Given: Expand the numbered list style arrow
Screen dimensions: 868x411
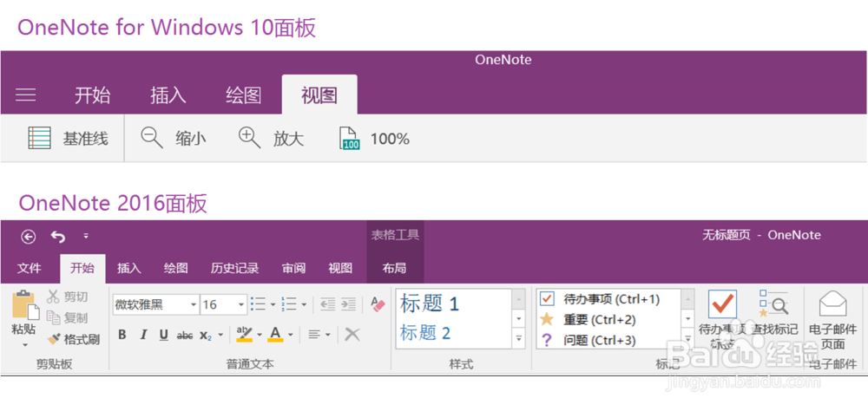Looking at the screenshot, I should pos(304,304).
